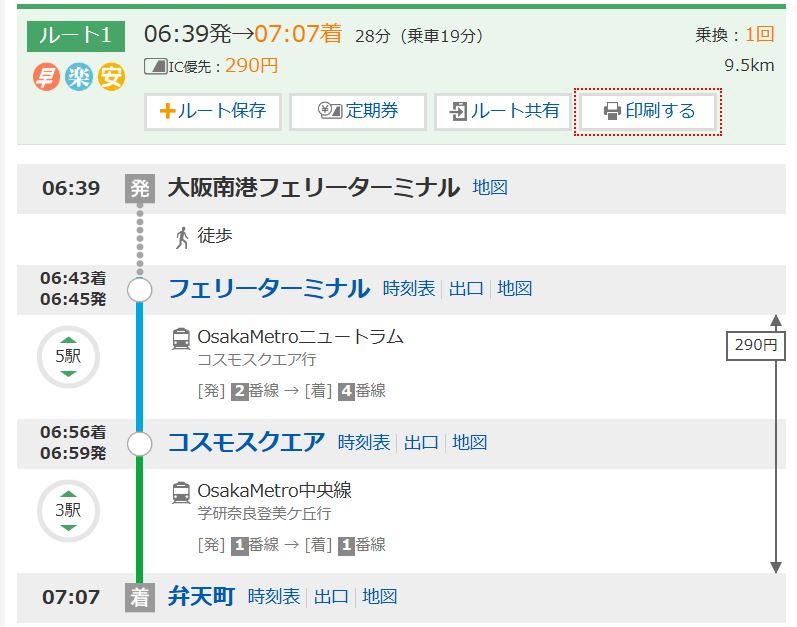This screenshot has height=627, width=797.
Task: Click the 9.5km distance text
Action: point(749,66)
